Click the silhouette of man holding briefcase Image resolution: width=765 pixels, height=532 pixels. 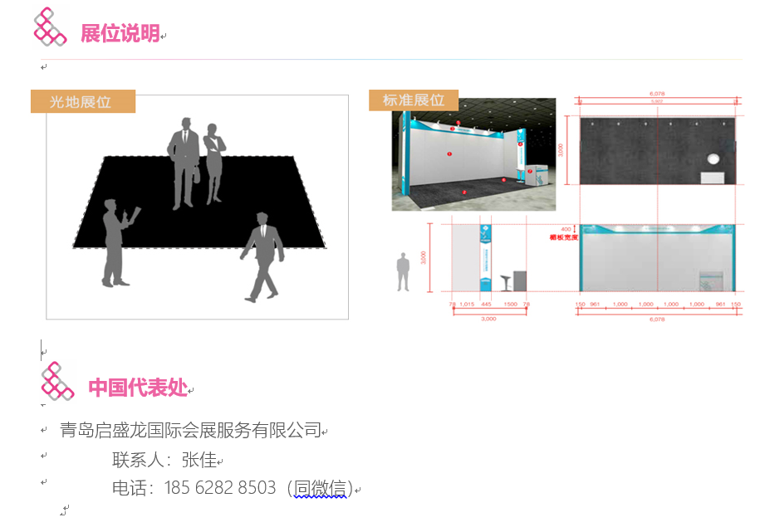pos(184,163)
